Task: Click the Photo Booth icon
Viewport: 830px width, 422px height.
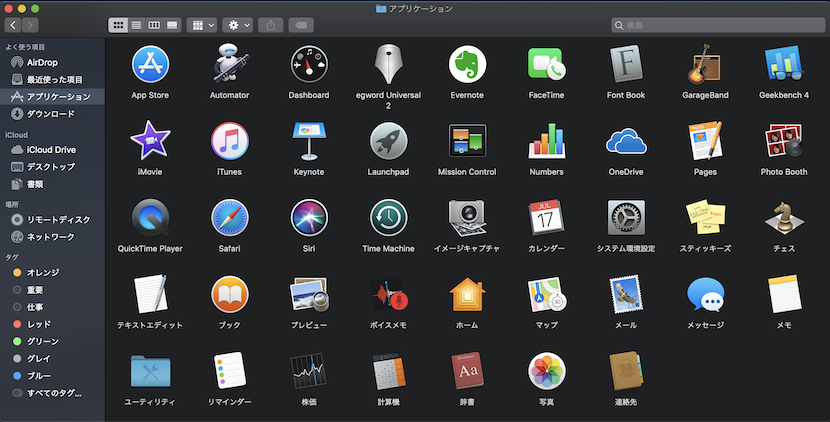Action: point(784,141)
